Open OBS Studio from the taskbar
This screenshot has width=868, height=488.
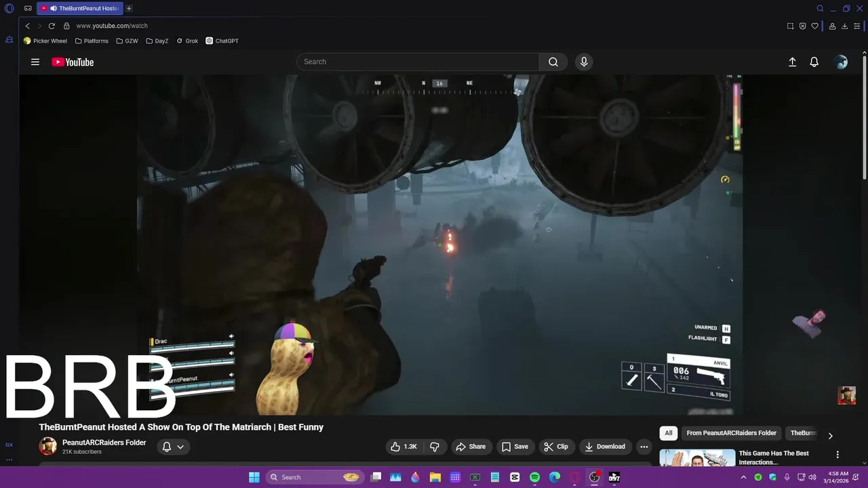[x=595, y=477]
